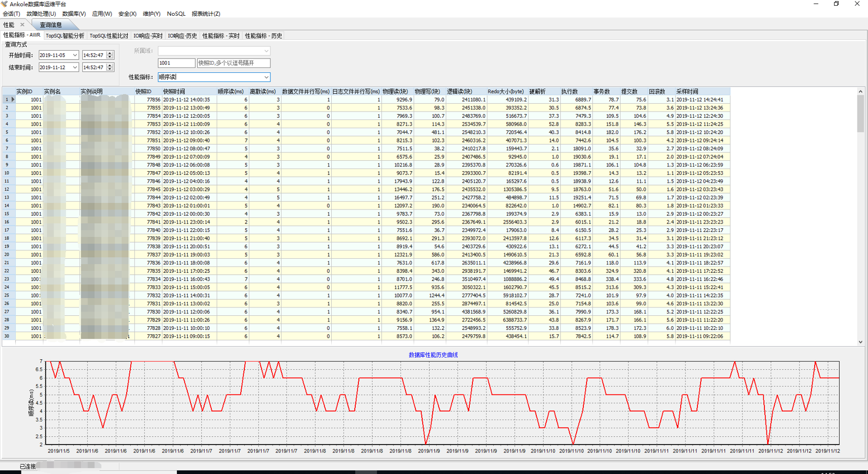
Task: Open the 会话(T) menu
Action: [12, 14]
